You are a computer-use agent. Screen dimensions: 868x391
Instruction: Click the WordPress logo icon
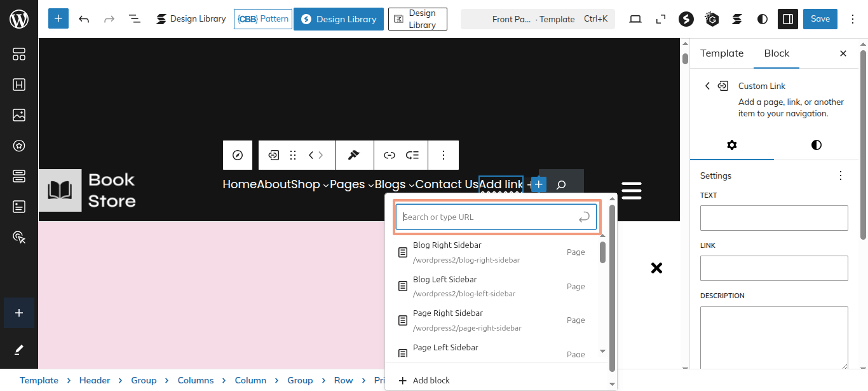point(19,19)
